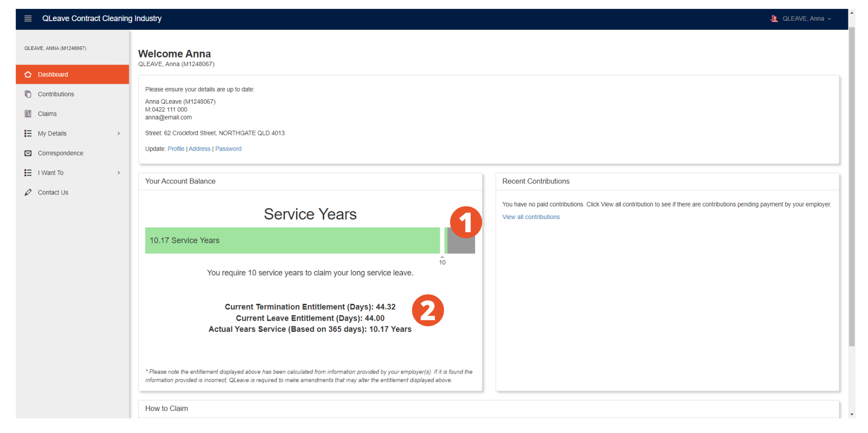Follow the Password update link
Screen dimensions: 868x433
(x=229, y=149)
